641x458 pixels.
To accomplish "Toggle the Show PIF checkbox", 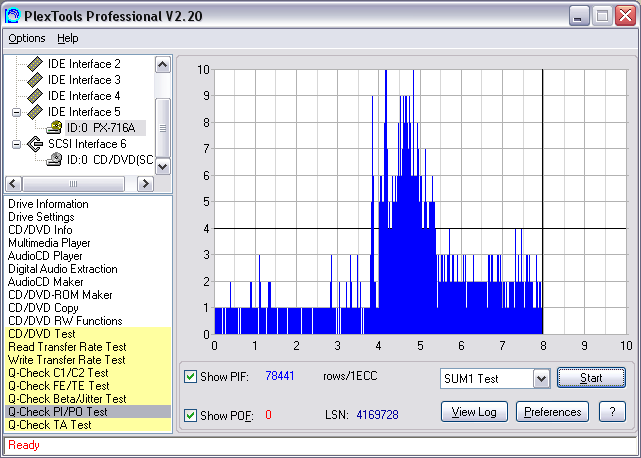I will [x=190, y=376].
